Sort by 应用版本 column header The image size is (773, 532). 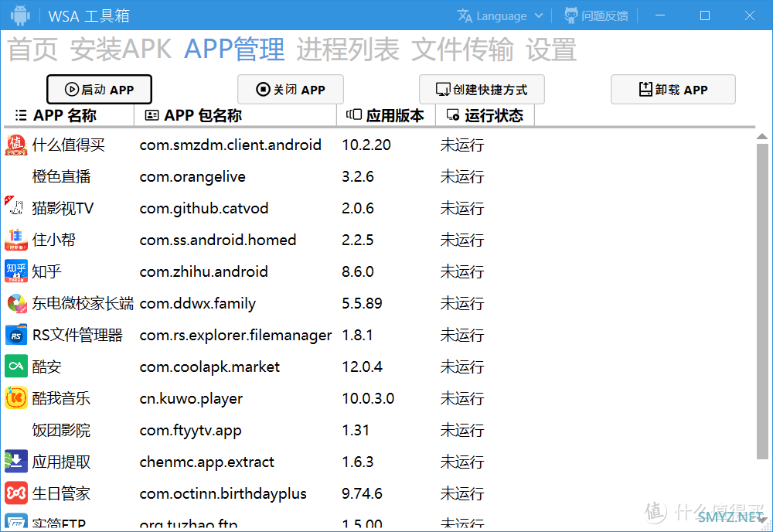[386, 115]
